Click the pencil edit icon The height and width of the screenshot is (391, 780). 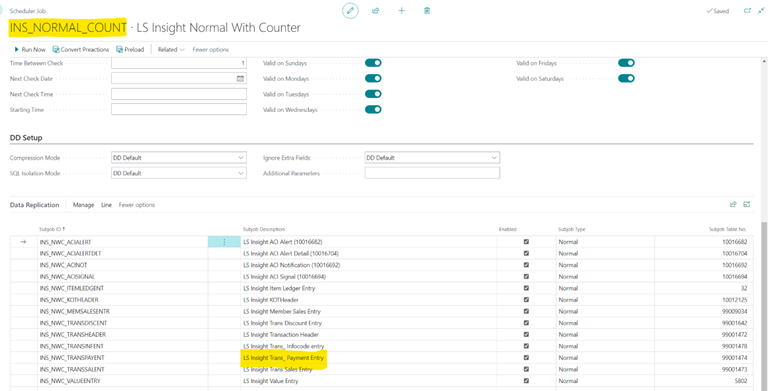350,10
